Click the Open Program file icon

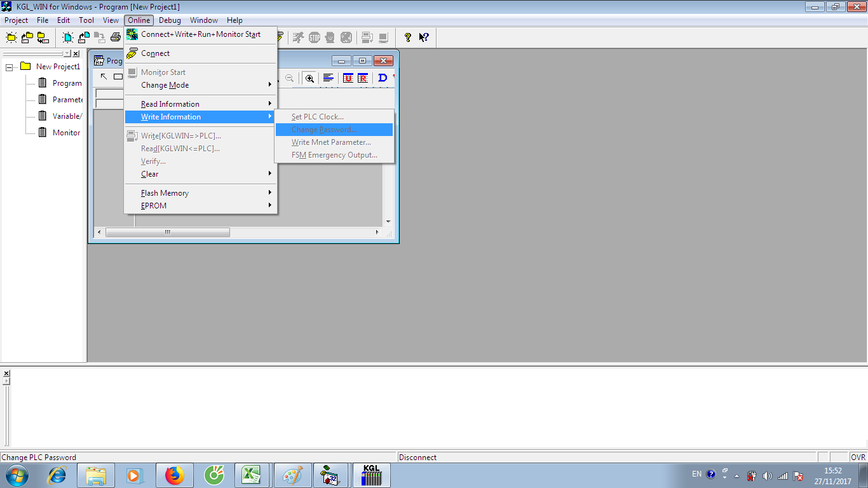pos(84,37)
